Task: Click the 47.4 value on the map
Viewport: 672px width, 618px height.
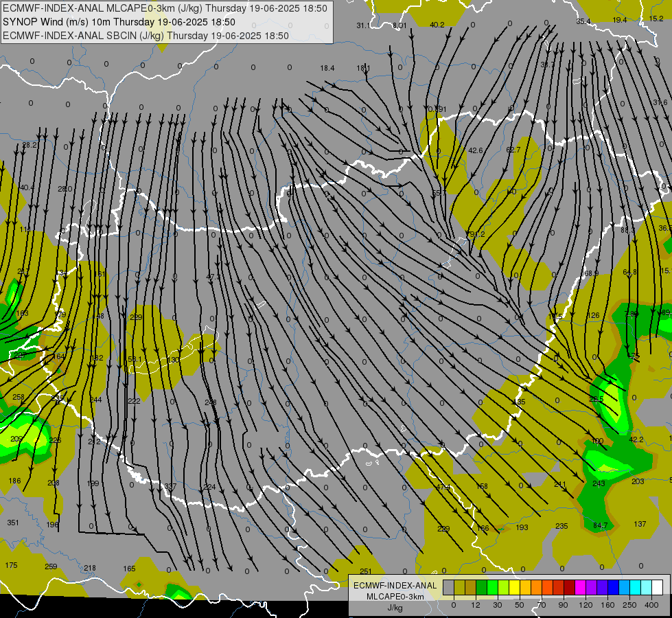Action: (443, 487)
